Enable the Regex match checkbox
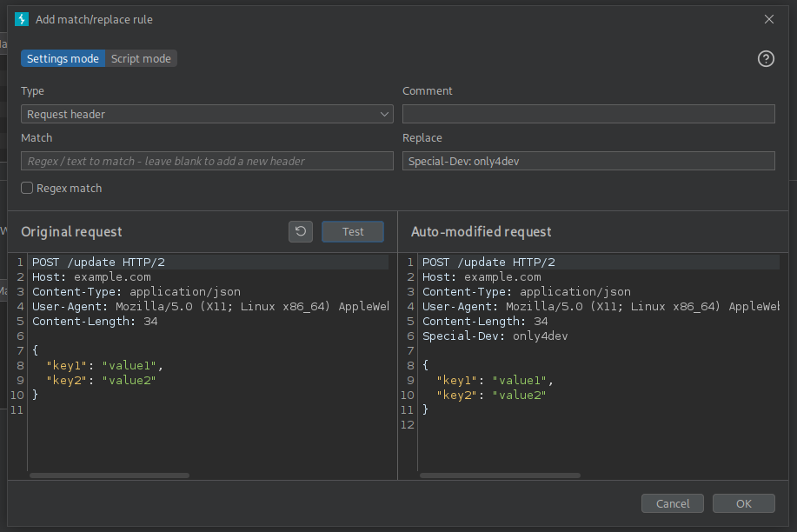Viewport: 797px width, 532px height. point(27,188)
